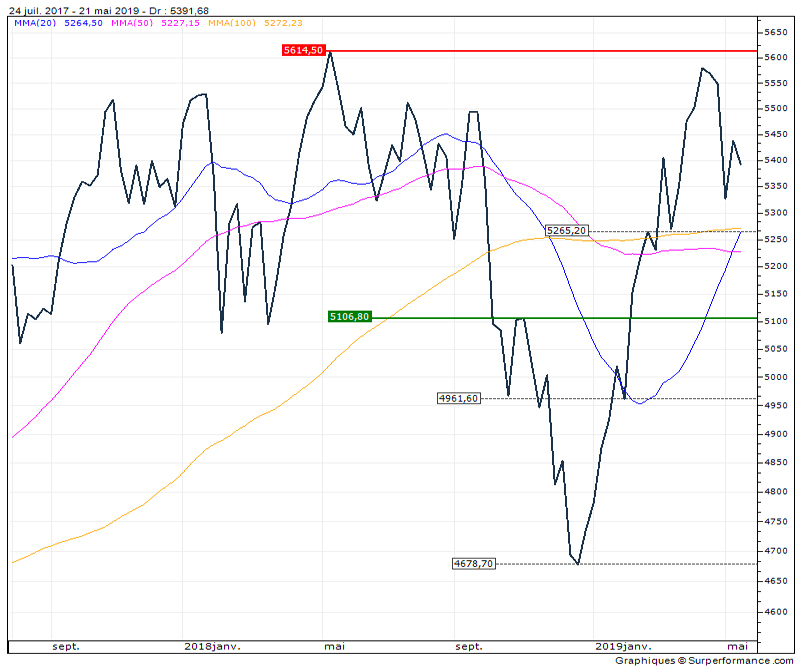Click the 5250 price axis label

(776, 239)
